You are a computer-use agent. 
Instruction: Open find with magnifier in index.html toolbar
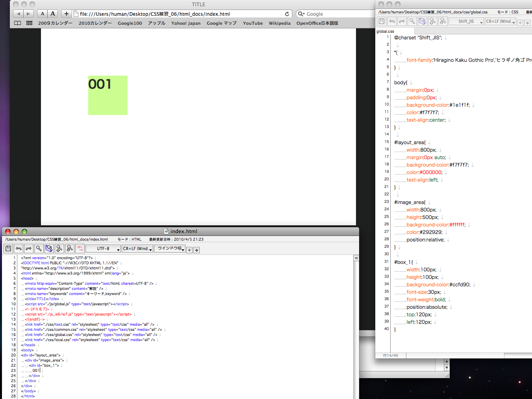[39, 249]
